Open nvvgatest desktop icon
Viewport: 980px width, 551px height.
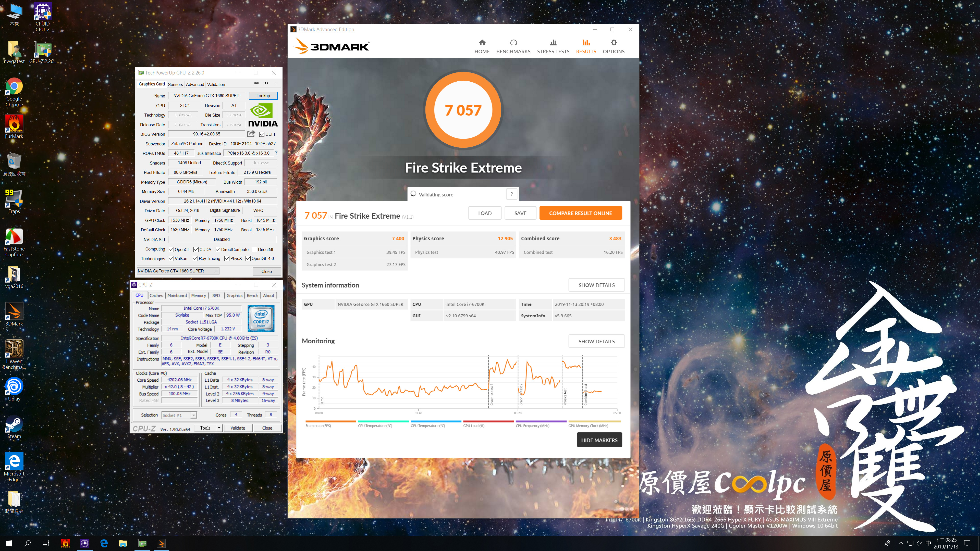[x=14, y=52]
